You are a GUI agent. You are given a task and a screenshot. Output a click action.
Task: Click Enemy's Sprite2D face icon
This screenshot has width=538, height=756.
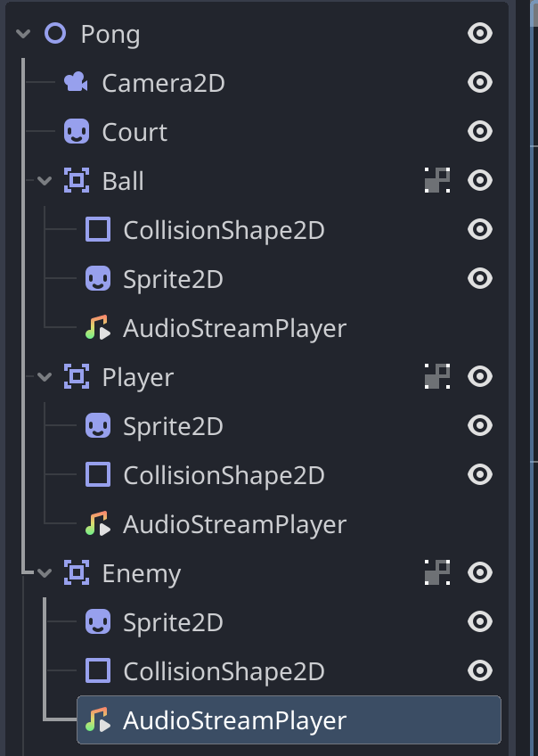98,622
